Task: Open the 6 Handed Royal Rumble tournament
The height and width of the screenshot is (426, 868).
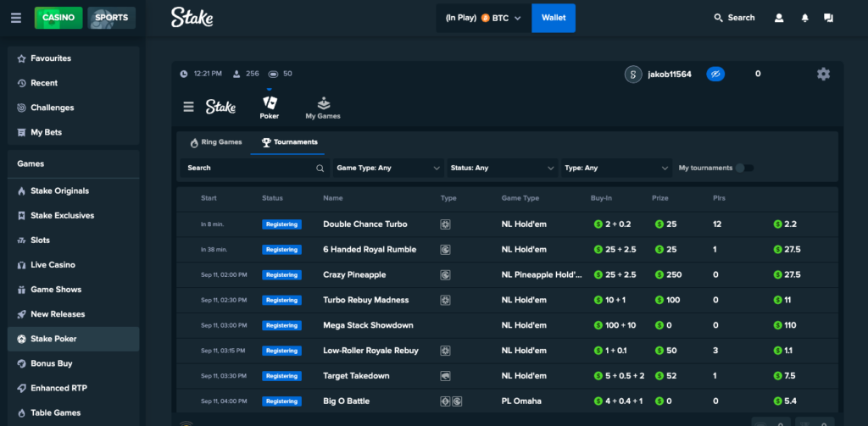Action: click(507, 250)
